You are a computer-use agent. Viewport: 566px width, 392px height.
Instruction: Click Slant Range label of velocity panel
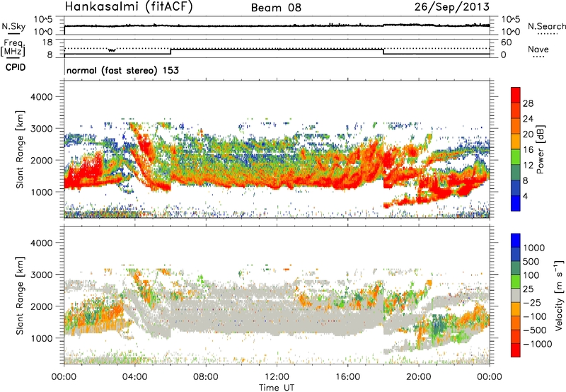coord(20,296)
